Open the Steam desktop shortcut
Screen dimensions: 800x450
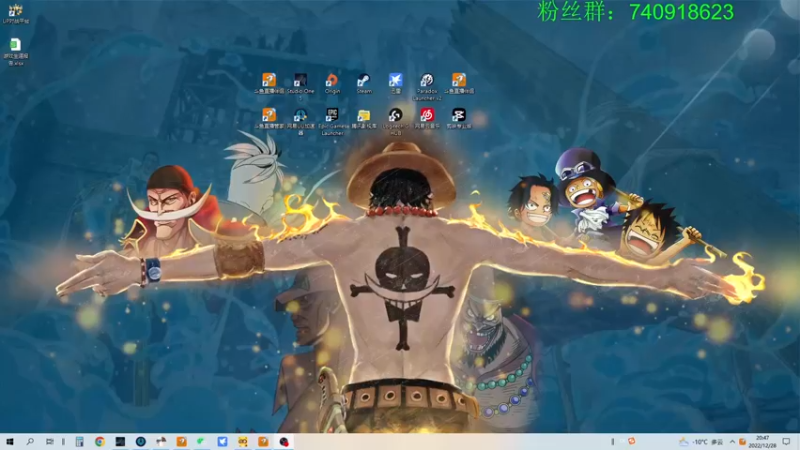pos(364,84)
